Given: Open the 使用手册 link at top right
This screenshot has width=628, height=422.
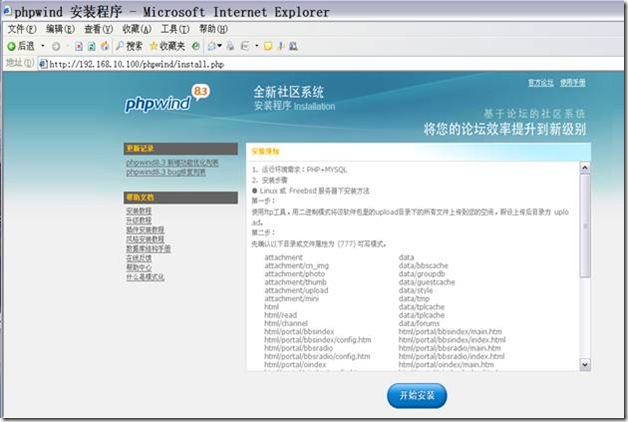Looking at the screenshot, I should coord(573,83).
